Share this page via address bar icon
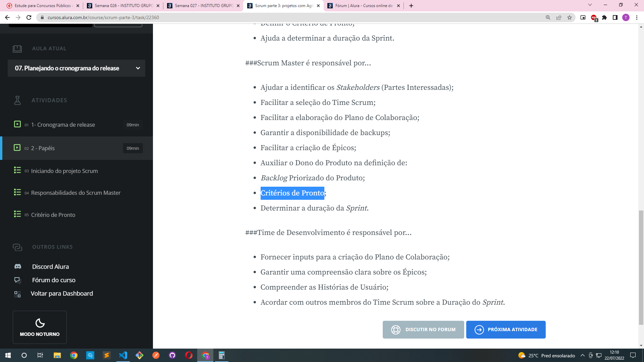Image resolution: width=644 pixels, height=362 pixels. click(x=559, y=17)
